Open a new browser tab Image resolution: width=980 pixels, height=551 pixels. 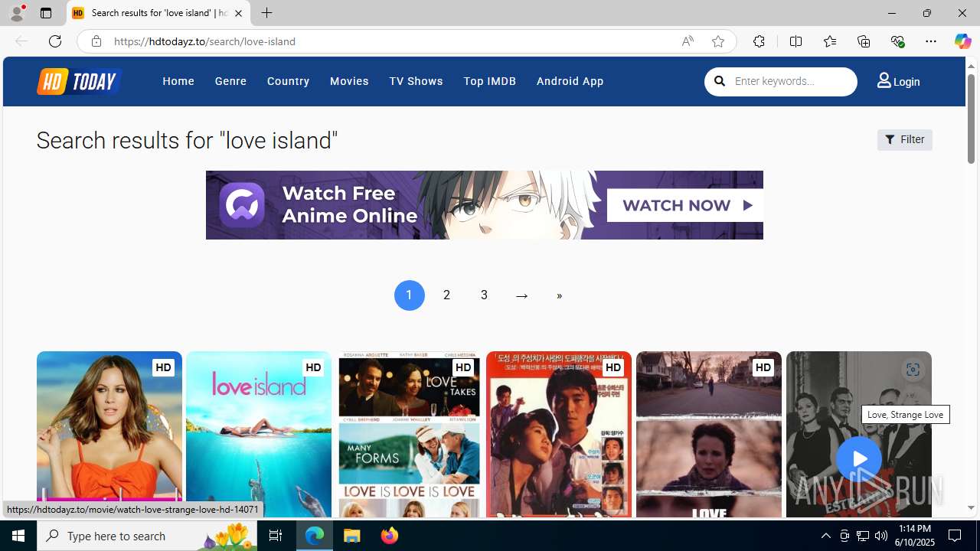coord(266,13)
